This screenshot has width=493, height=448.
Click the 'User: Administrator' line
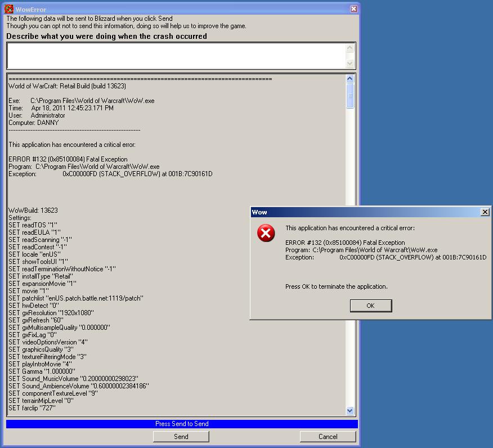click(37, 115)
